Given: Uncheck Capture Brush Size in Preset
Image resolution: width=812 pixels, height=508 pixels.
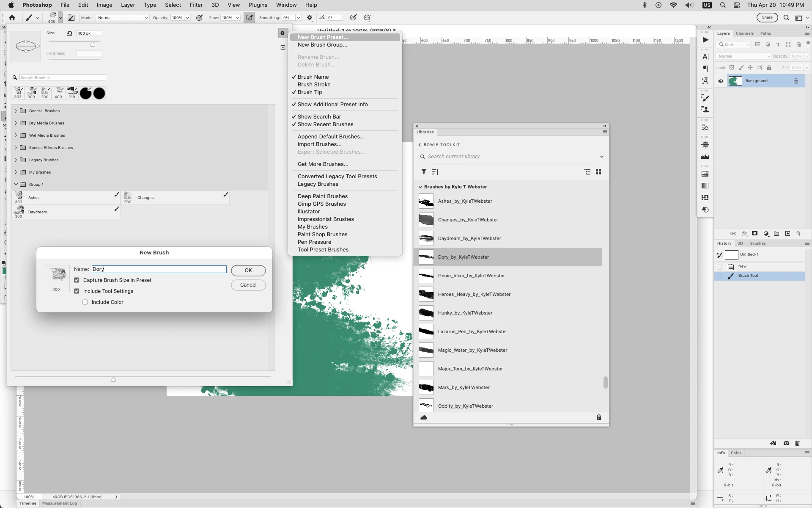Looking at the screenshot, I should [77, 280].
